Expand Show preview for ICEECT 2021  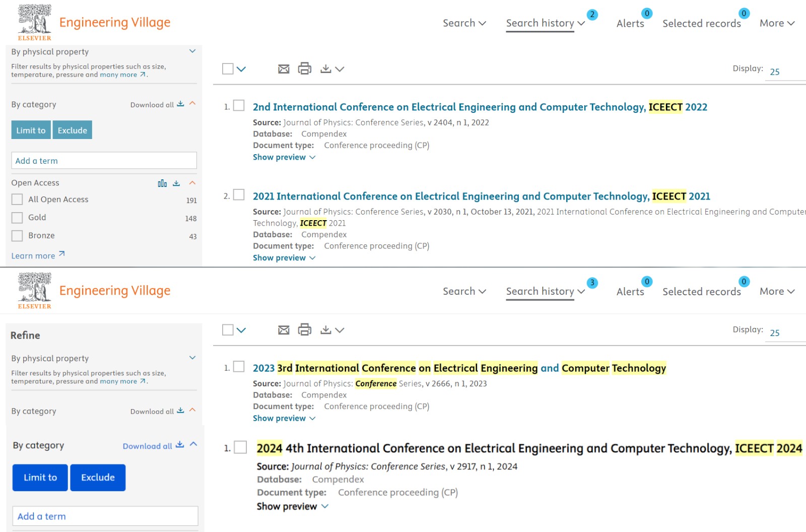(x=284, y=258)
